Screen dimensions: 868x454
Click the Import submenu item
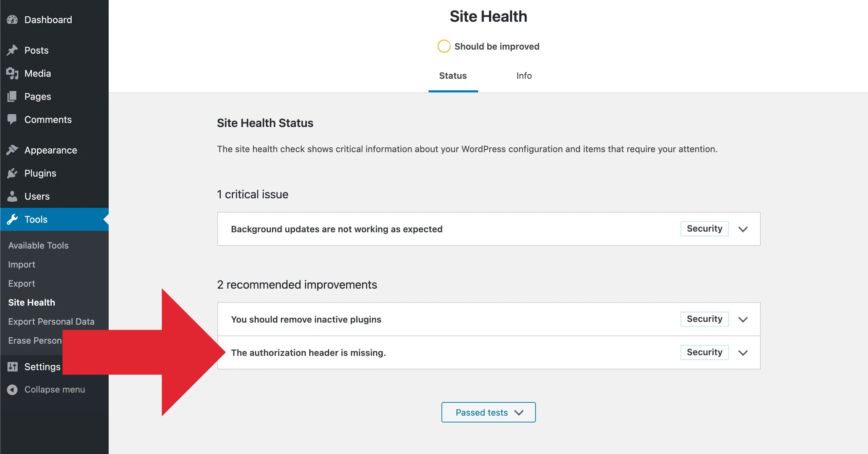pos(21,264)
